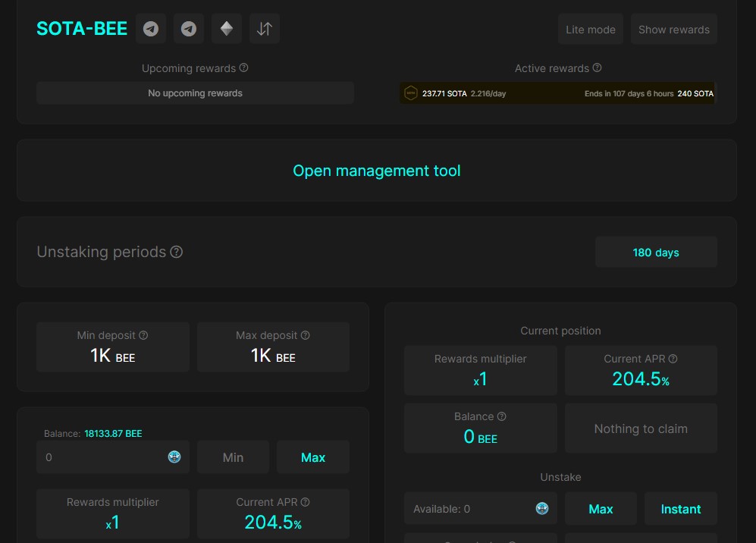
Task: Select the 180 days unstaking period
Action: point(656,253)
